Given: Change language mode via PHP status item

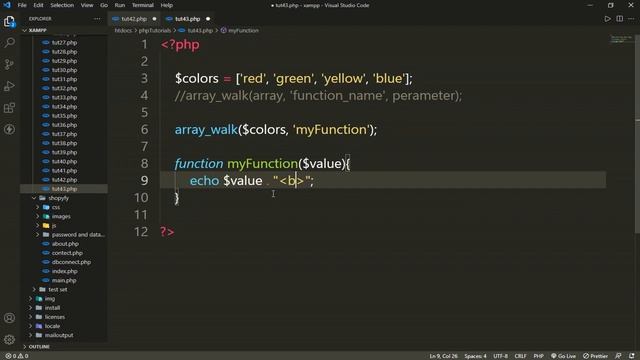Looking at the screenshot, I should point(538,356).
